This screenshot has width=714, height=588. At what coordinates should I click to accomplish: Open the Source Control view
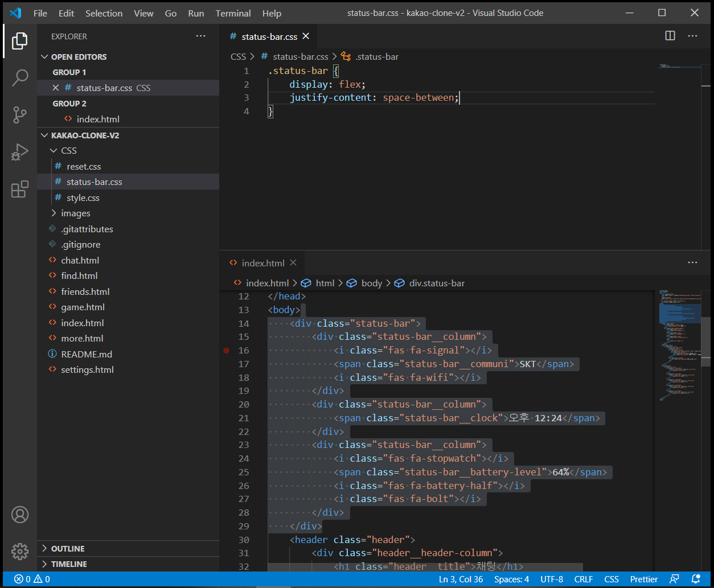point(20,115)
